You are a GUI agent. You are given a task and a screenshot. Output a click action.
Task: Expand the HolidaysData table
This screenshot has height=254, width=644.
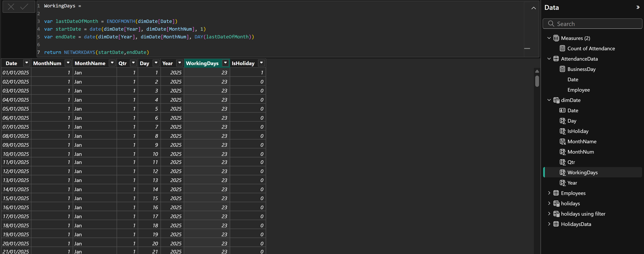549,224
